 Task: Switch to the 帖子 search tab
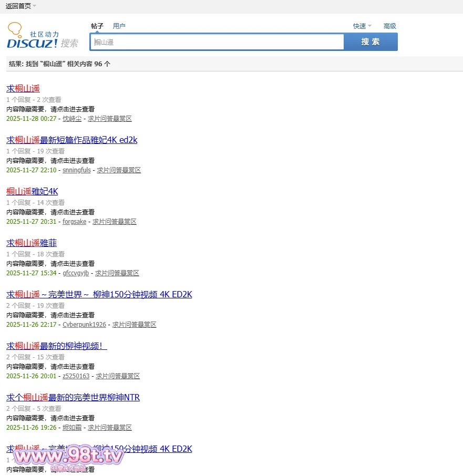(x=97, y=26)
